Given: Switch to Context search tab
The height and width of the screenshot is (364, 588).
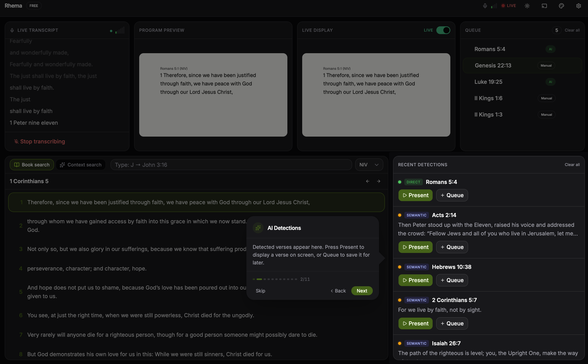Looking at the screenshot, I should [81, 165].
